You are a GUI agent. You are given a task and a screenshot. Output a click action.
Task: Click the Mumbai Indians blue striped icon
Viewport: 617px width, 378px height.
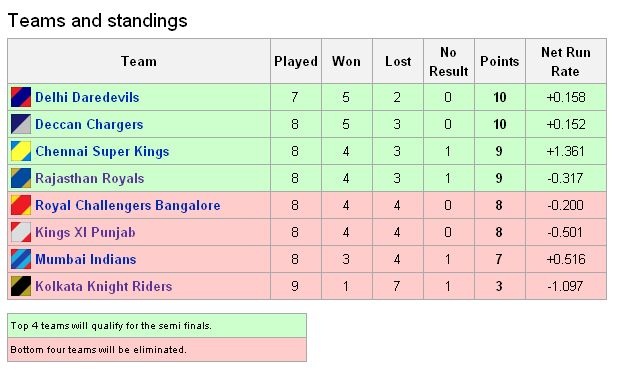(21, 259)
